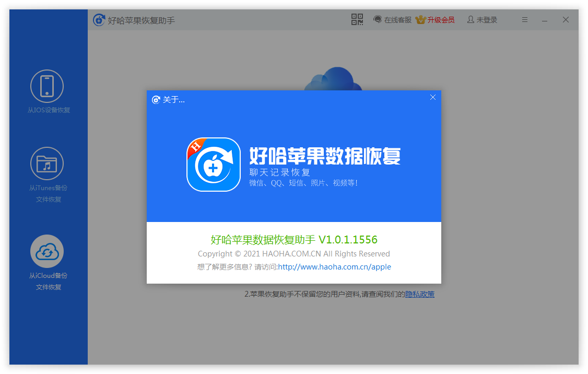
Task: Close the main application window
Action: pyautogui.click(x=566, y=19)
